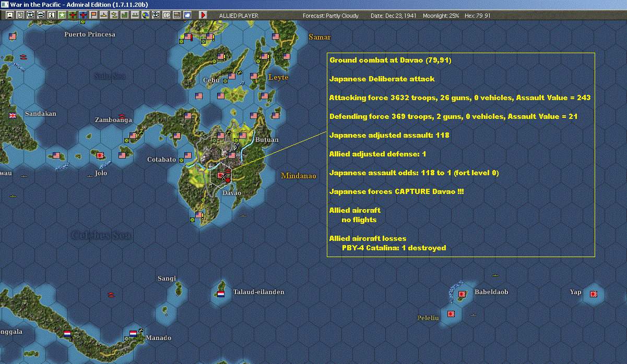The width and height of the screenshot is (627, 364).
Task: Select the British flag at Sandakan
Action: 13,115
